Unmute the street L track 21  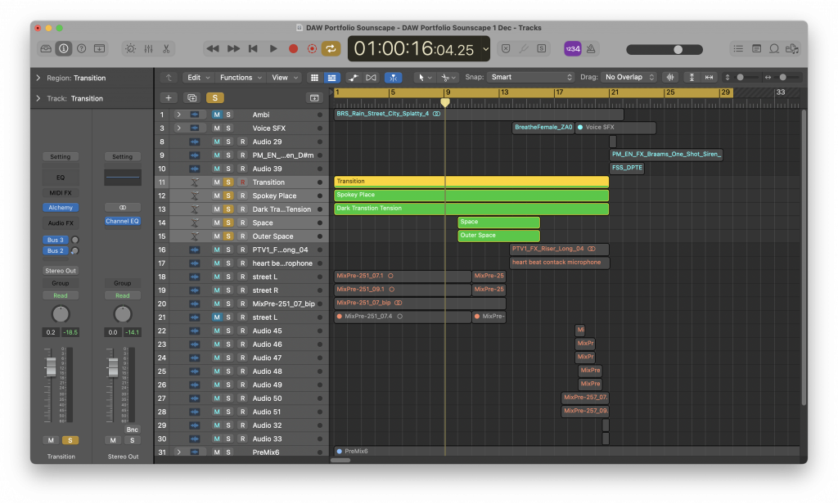pos(216,317)
